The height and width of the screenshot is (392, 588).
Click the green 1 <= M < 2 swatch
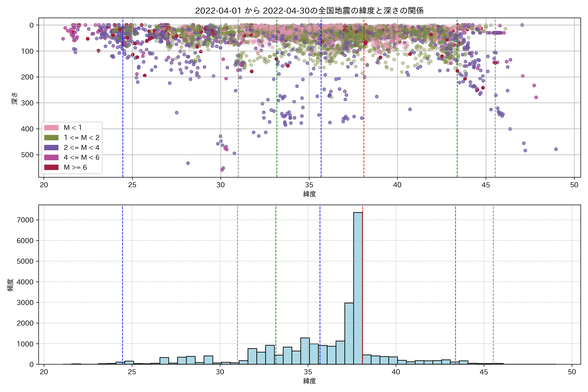click(x=51, y=138)
